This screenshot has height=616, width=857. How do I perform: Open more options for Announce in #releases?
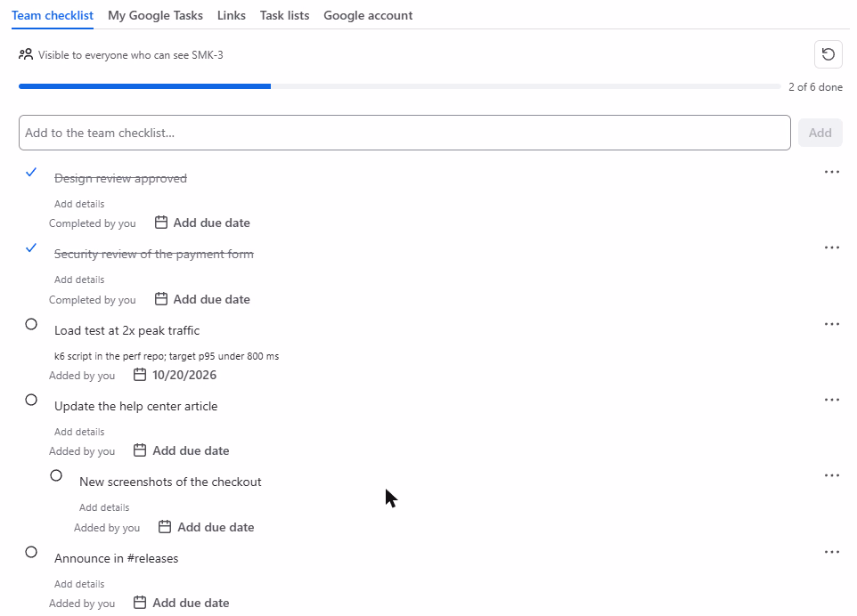tap(832, 552)
